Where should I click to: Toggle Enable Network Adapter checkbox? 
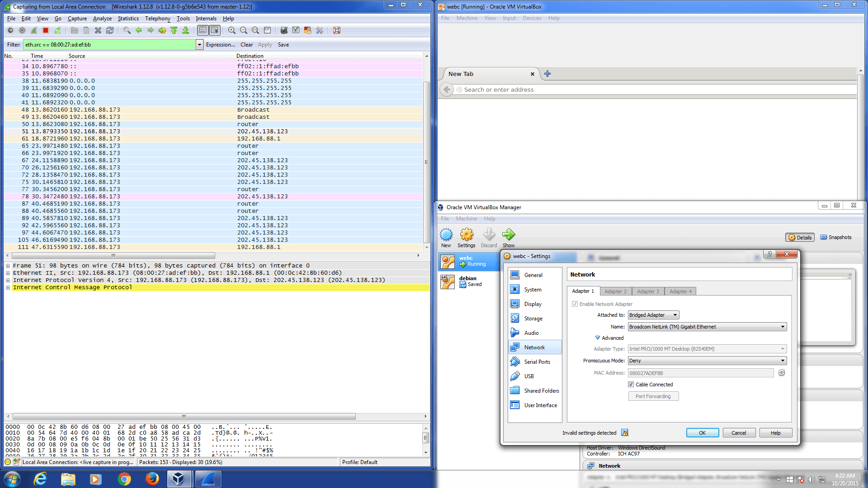pos(575,304)
